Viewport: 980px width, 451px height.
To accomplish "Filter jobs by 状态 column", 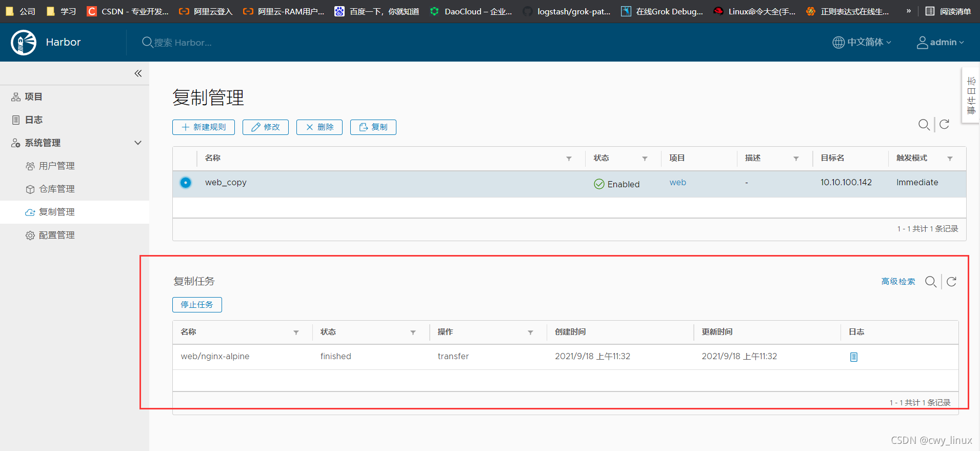I will click(x=413, y=332).
